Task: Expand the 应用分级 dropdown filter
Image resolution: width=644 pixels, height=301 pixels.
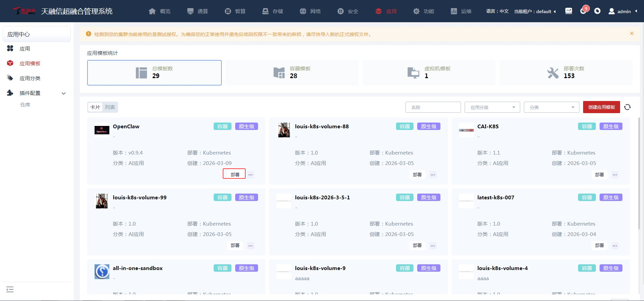Action: click(492, 107)
